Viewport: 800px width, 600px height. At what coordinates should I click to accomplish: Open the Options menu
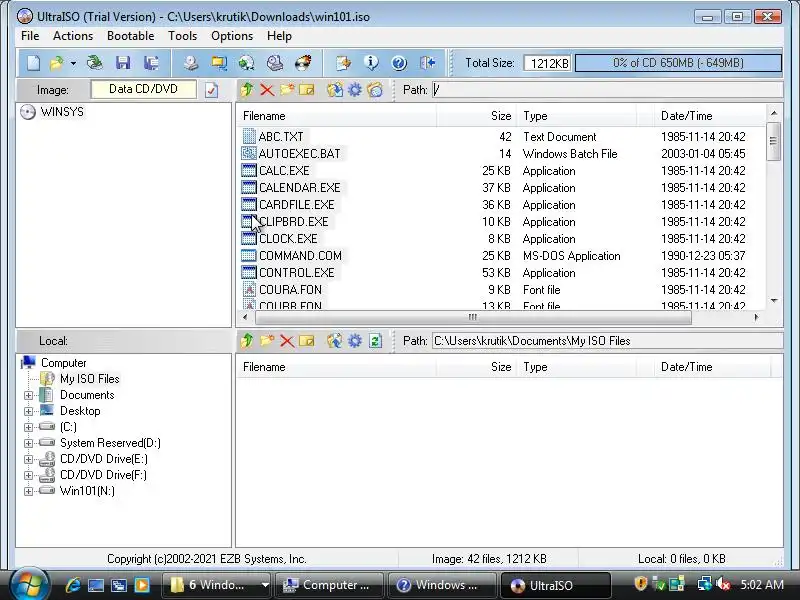click(232, 36)
